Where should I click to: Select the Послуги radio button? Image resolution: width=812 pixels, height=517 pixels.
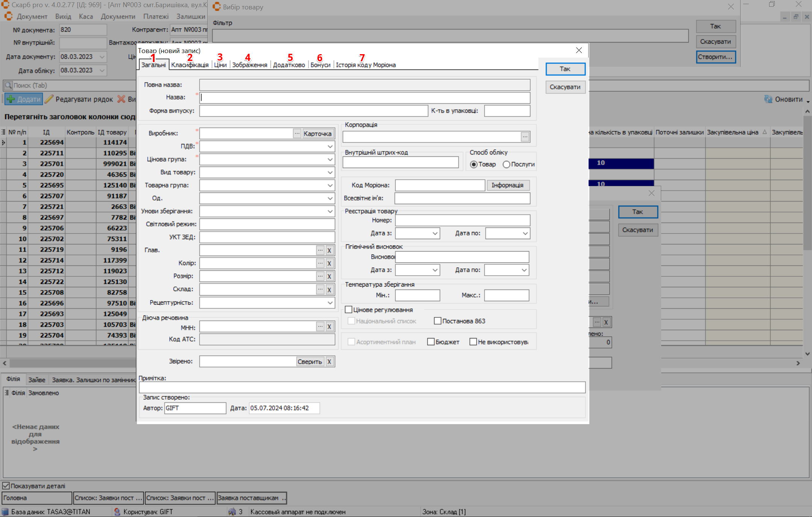507,164
